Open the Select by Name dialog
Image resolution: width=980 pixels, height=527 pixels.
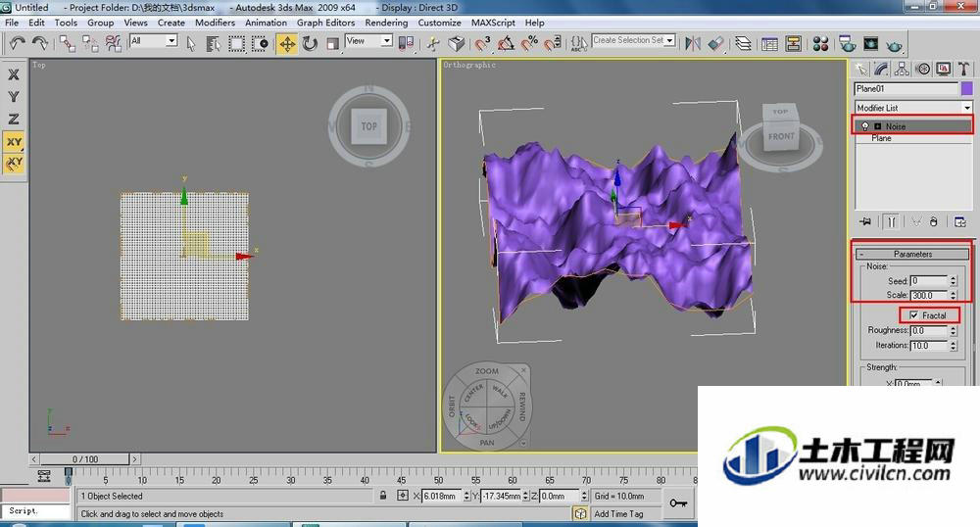pyautogui.click(x=213, y=43)
